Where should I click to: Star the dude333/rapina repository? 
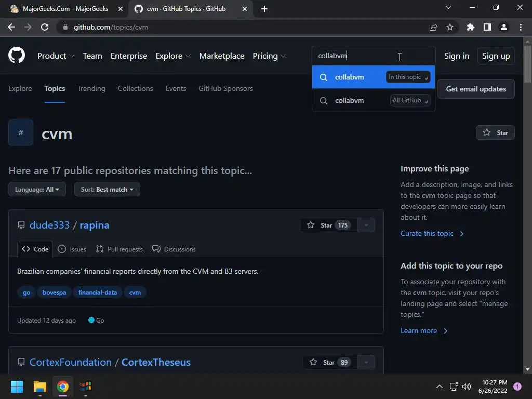tap(329, 225)
